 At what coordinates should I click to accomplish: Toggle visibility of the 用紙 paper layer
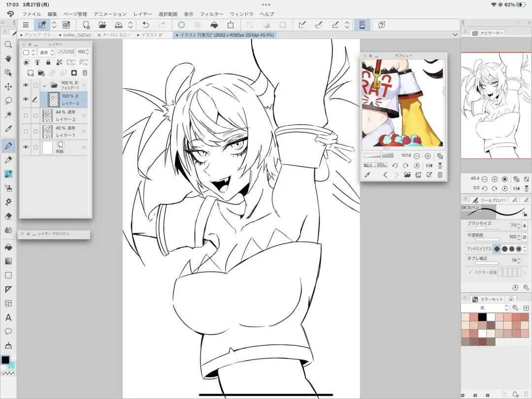tap(26, 147)
